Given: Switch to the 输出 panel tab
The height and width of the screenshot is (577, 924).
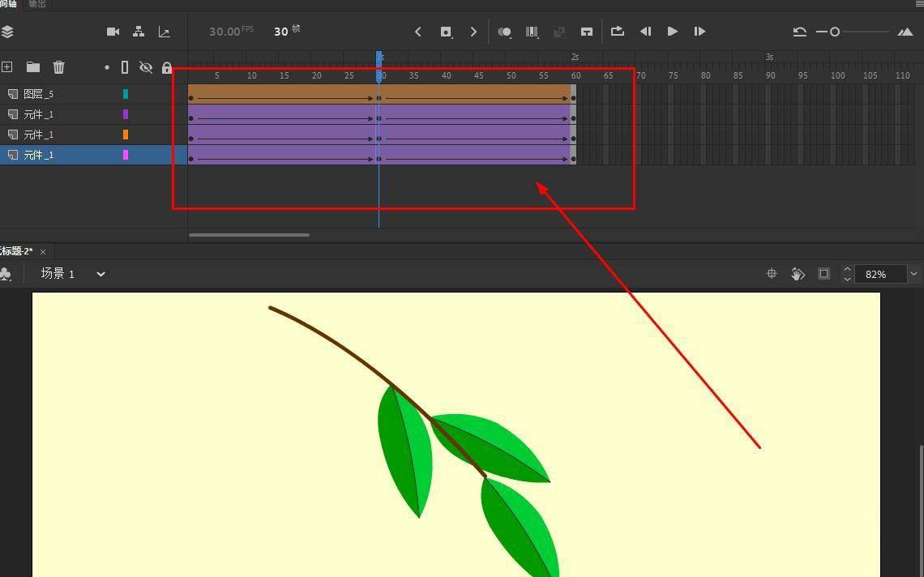Looking at the screenshot, I should (x=36, y=3).
